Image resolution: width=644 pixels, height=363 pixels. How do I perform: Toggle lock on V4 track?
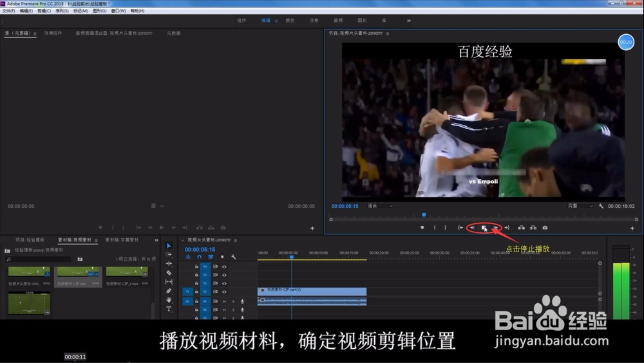click(x=196, y=266)
